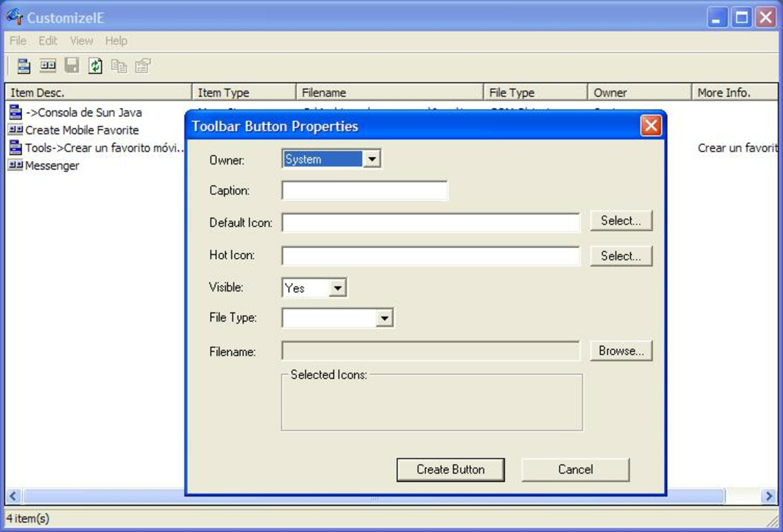Expand the Visible dropdown arrow
The width and height of the screenshot is (783, 532).
tap(338, 288)
